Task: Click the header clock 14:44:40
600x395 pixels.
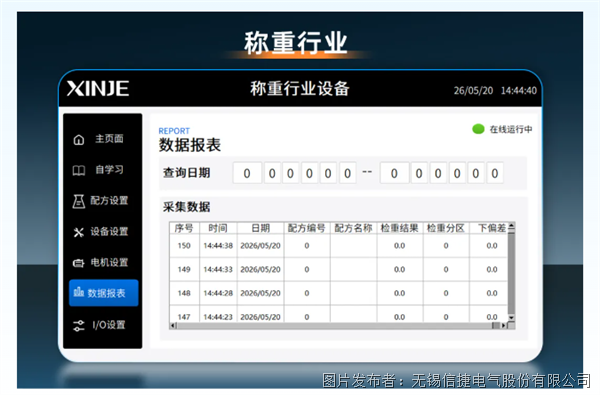Action: click(x=519, y=91)
